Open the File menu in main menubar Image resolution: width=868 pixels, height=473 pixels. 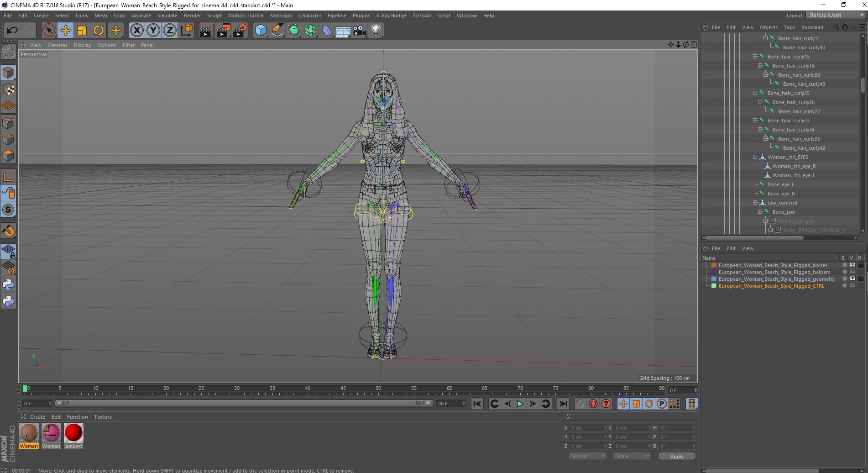click(x=8, y=16)
